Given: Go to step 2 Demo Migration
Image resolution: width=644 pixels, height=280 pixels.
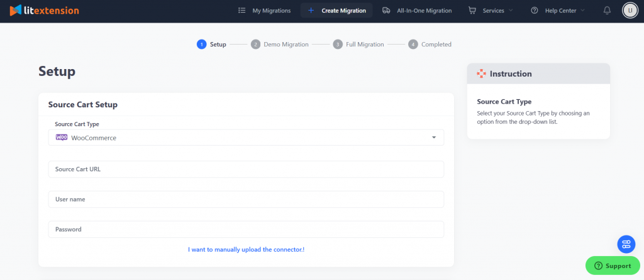Looking at the screenshot, I should [280, 45].
